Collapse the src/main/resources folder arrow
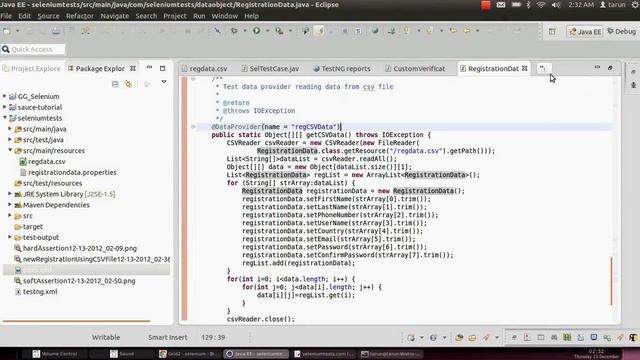This screenshot has height=360, width=640. 10,150
